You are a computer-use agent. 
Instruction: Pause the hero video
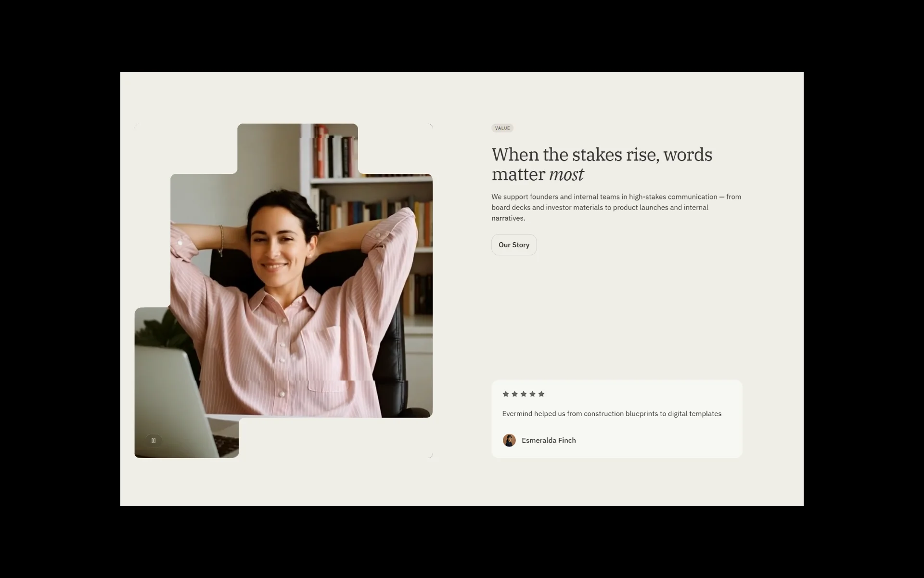(x=154, y=440)
